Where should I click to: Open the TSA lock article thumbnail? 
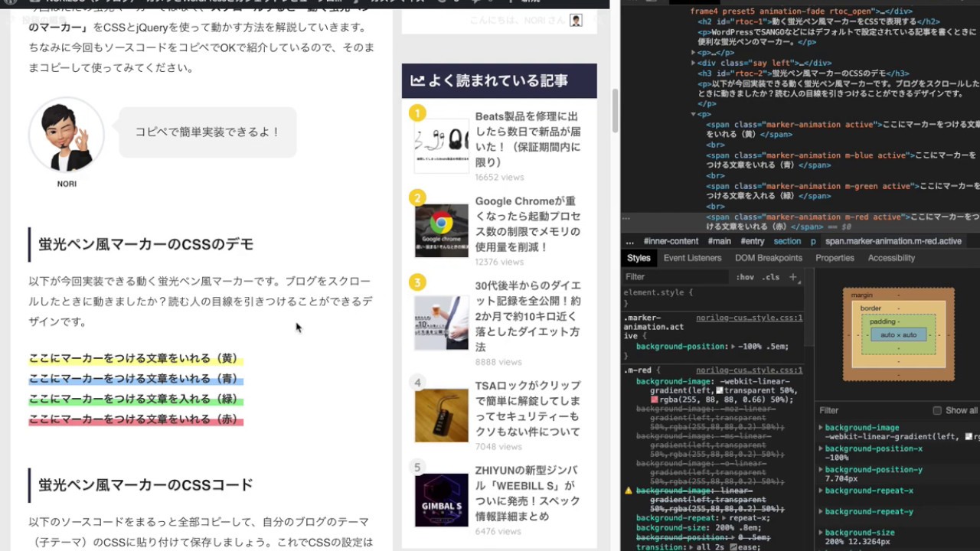pyautogui.click(x=442, y=415)
